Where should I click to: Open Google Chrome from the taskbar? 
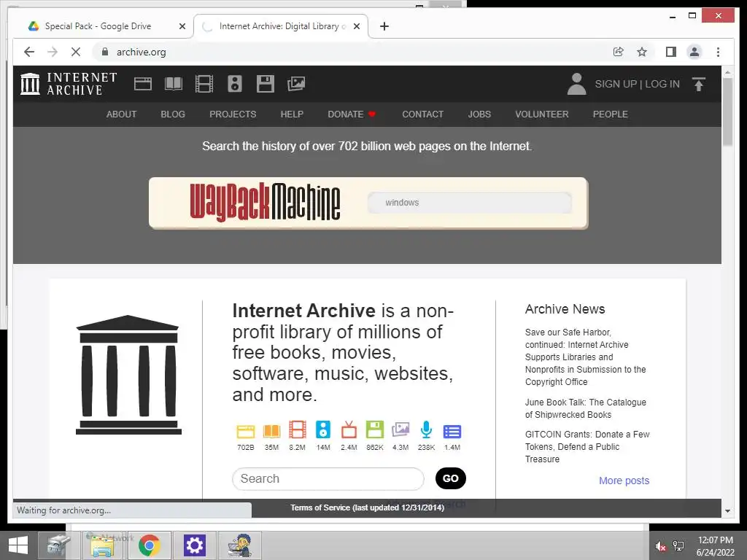tap(149, 545)
